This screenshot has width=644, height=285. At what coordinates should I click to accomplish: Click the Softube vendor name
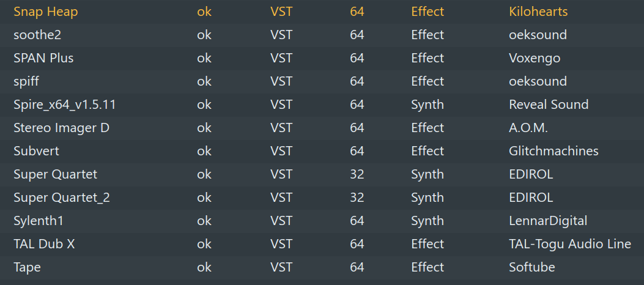tap(532, 267)
